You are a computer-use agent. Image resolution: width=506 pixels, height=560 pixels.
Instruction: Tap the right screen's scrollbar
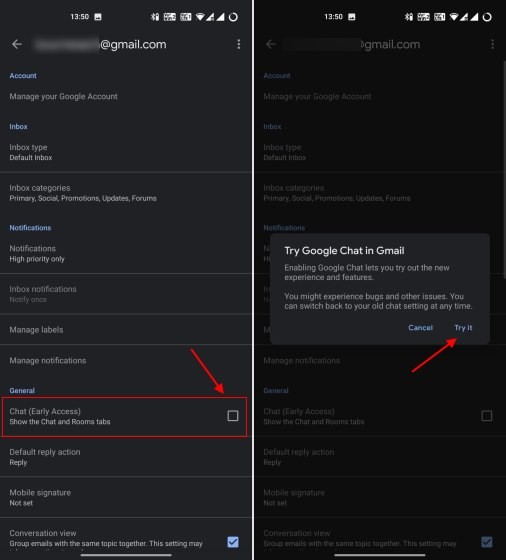click(x=504, y=170)
